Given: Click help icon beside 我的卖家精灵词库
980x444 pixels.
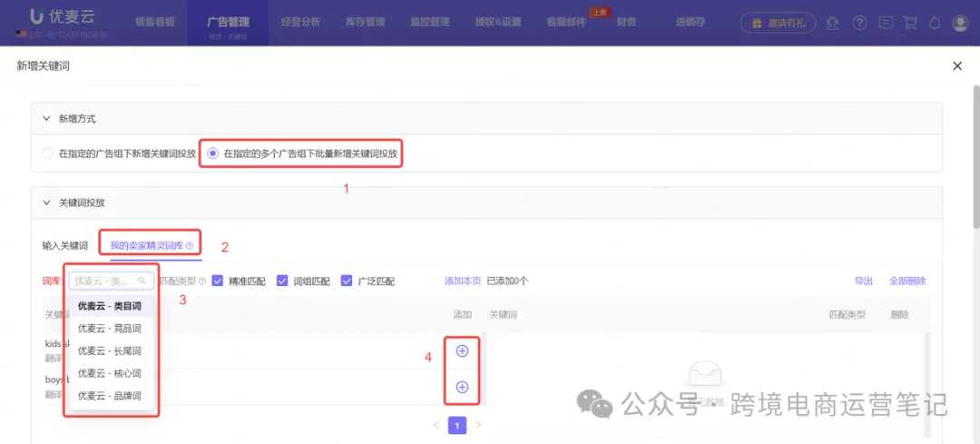Looking at the screenshot, I should tap(190, 246).
